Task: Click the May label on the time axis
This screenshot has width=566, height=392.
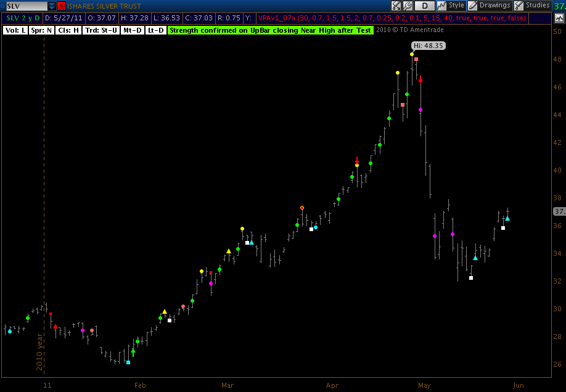Action: 424,385
